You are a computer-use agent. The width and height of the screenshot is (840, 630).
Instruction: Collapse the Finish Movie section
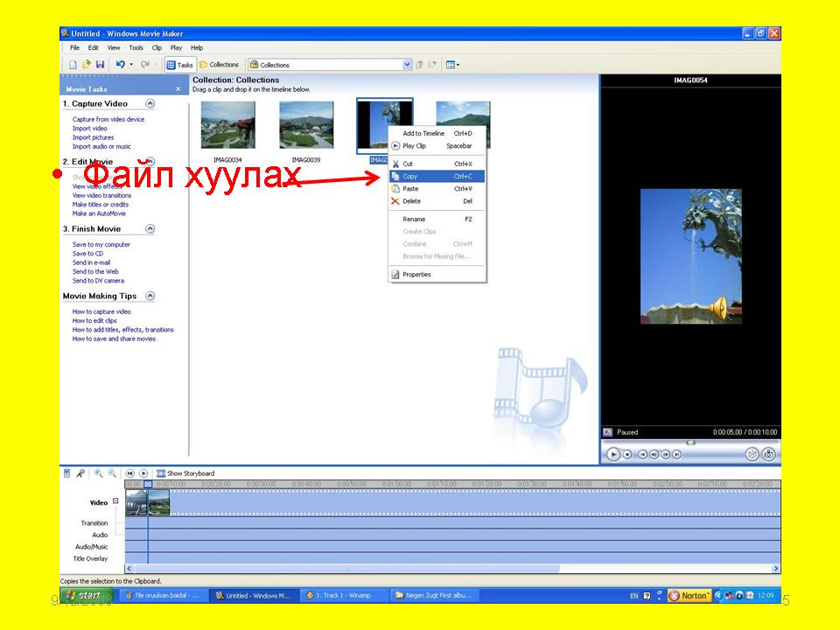(150, 229)
